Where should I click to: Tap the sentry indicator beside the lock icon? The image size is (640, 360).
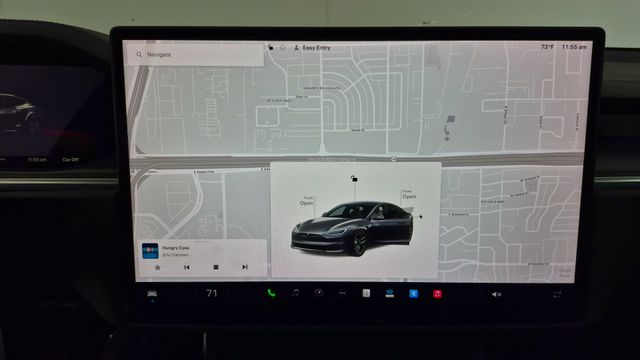pyautogui.click(x=282, y=47)
